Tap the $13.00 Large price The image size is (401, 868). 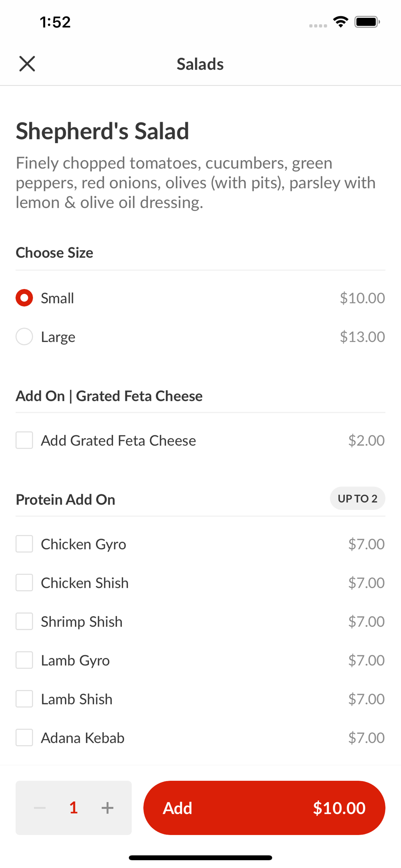click(362, 337)
